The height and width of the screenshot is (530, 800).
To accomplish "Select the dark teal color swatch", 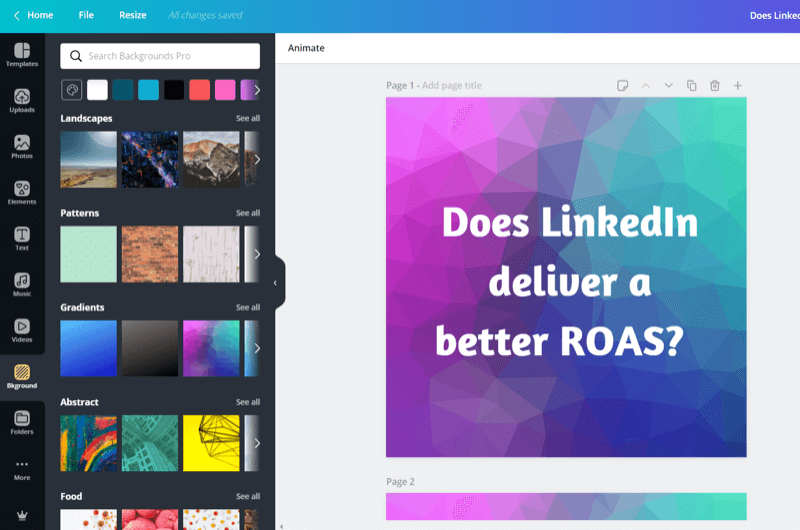I will tap(123, 90).
